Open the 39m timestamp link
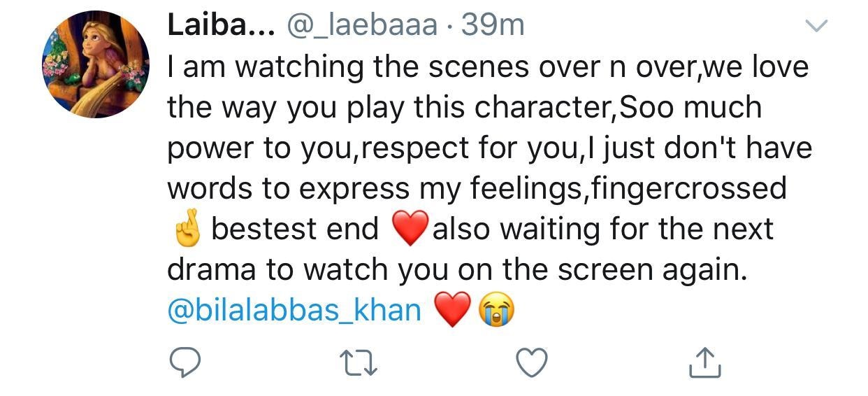 pyautogui.click(x=493, y=26)
